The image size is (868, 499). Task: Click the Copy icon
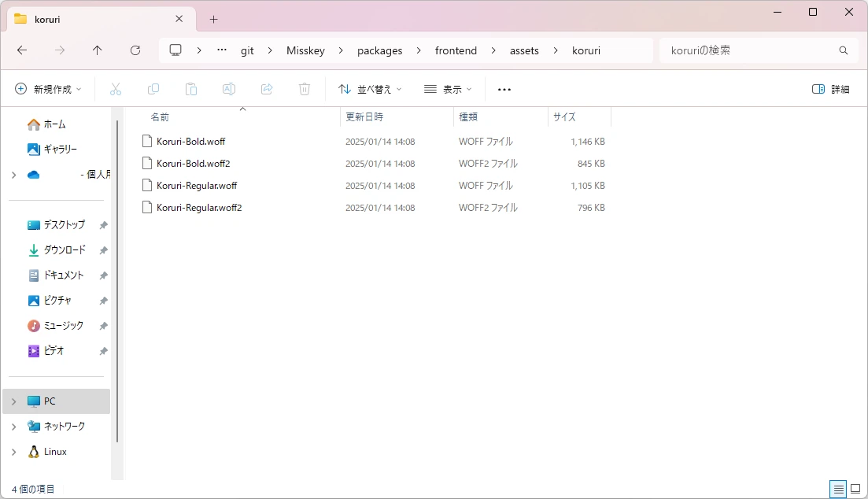153,89
